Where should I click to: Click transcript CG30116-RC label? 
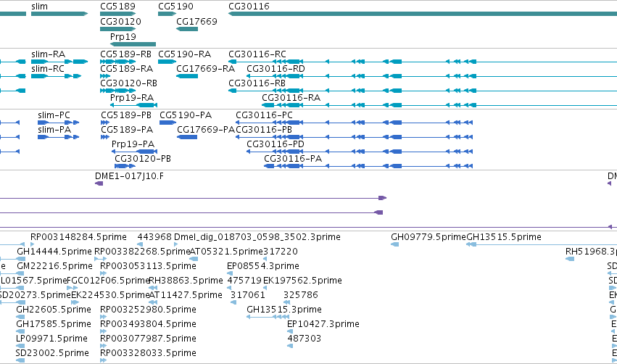click(257, 54)
